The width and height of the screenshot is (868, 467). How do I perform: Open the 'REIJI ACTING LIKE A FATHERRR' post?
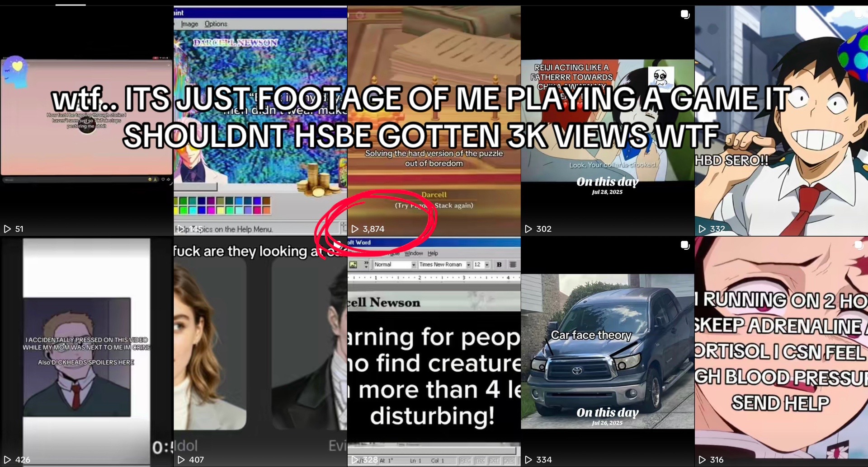point(608,121)
